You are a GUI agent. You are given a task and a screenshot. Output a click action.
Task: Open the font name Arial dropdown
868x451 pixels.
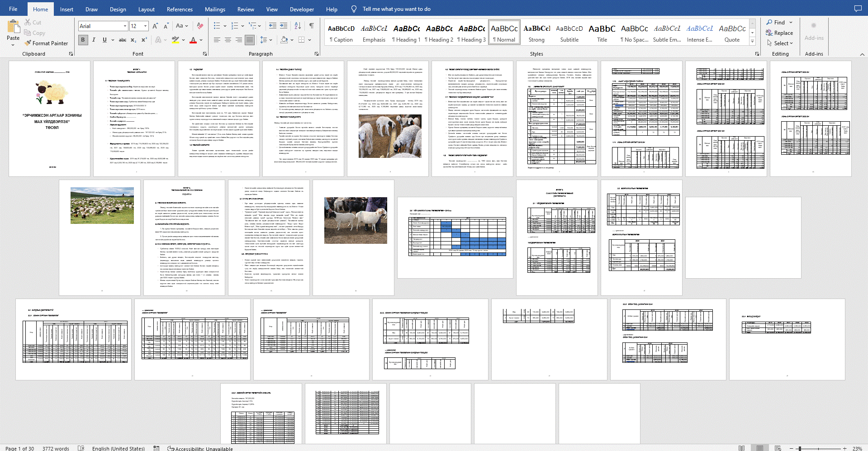coord(125,26)
